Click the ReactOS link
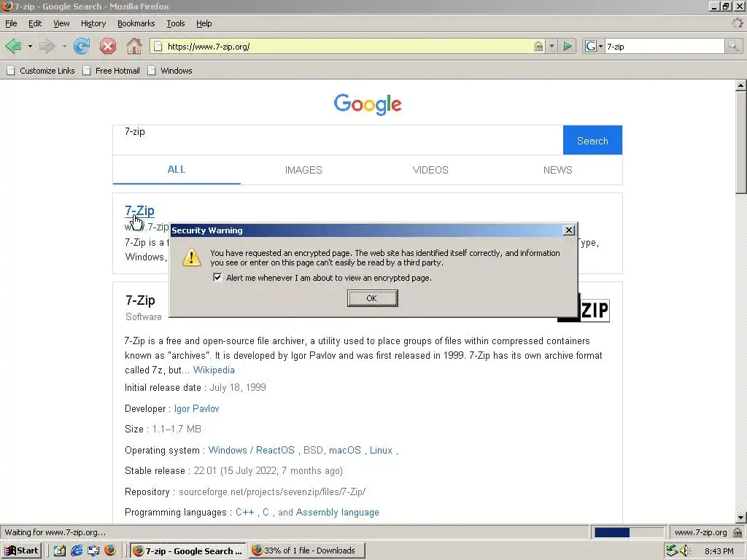The image size is (747, 560). tap(275, 450)
